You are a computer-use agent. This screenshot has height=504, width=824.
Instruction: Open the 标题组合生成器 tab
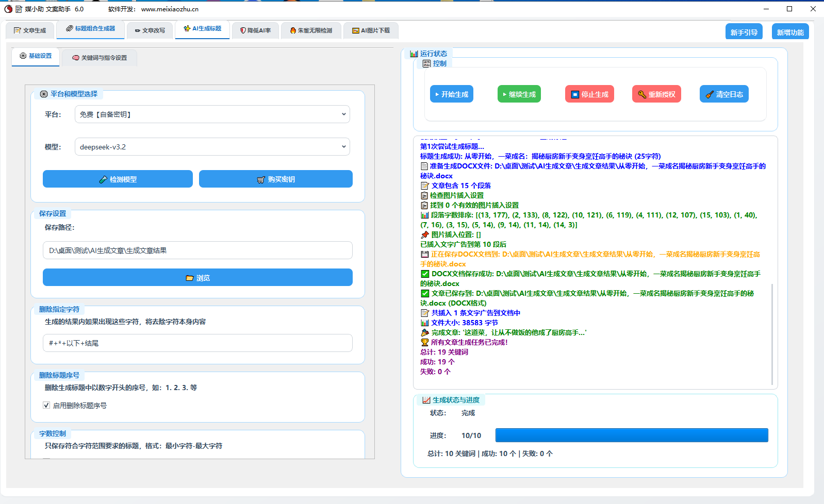[91, 29]
